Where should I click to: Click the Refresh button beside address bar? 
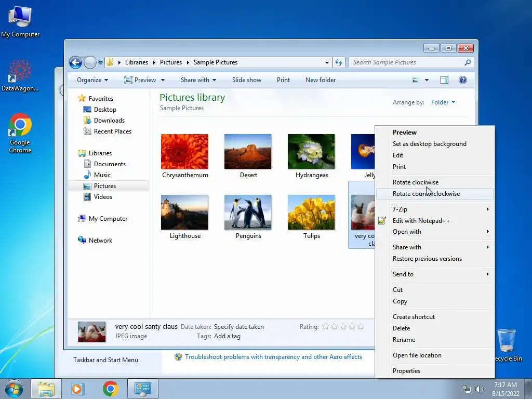[339, 62]
